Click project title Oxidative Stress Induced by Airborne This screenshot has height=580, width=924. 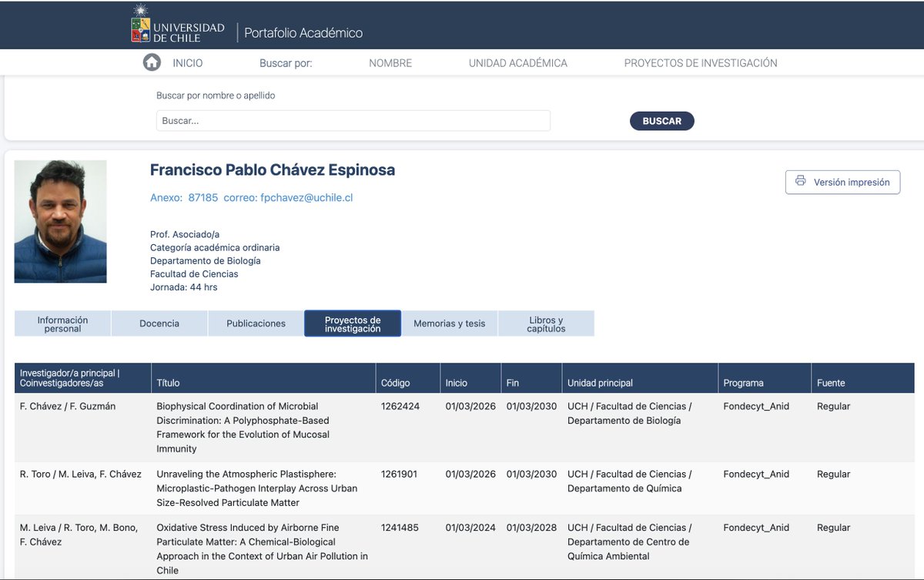click(262, 549)
